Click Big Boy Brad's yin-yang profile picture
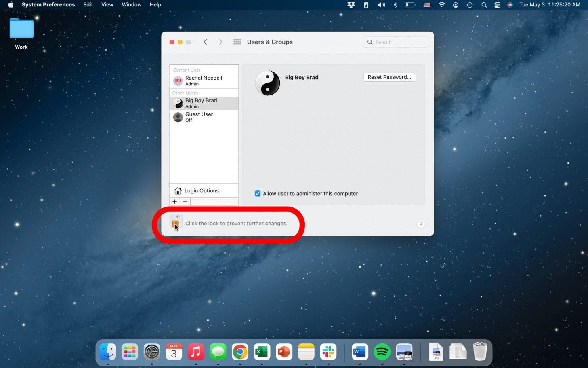 coord(267,83)
